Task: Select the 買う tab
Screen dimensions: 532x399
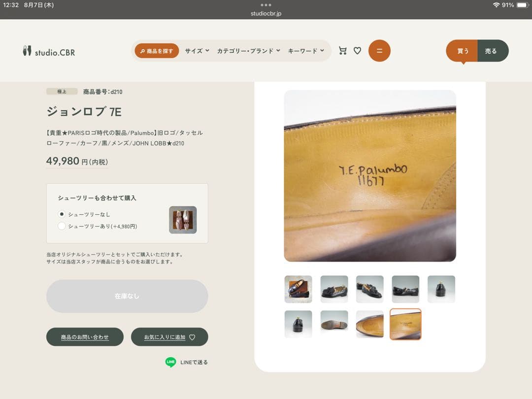Action: point(462,51)
